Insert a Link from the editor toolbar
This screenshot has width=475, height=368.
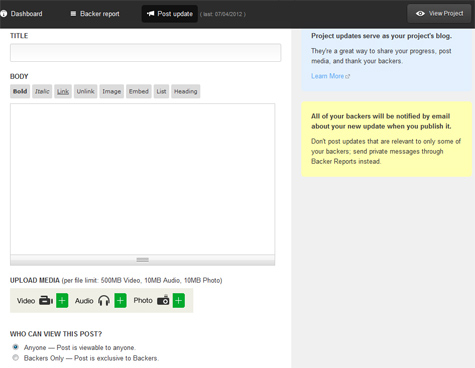[x=63, y=91]
